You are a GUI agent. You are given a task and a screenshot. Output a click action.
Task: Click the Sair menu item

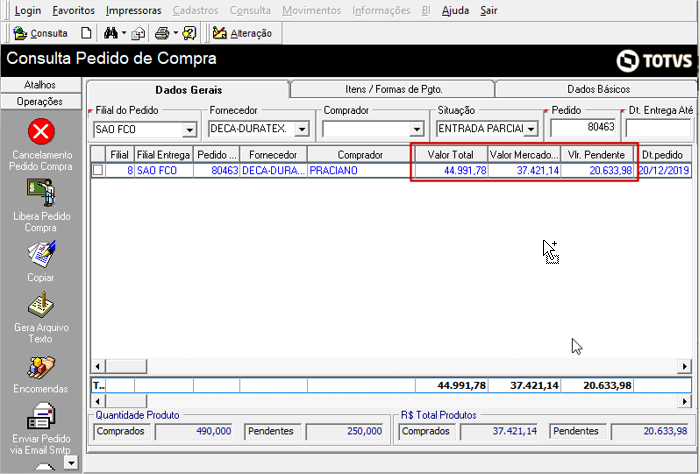click(489, 10)
